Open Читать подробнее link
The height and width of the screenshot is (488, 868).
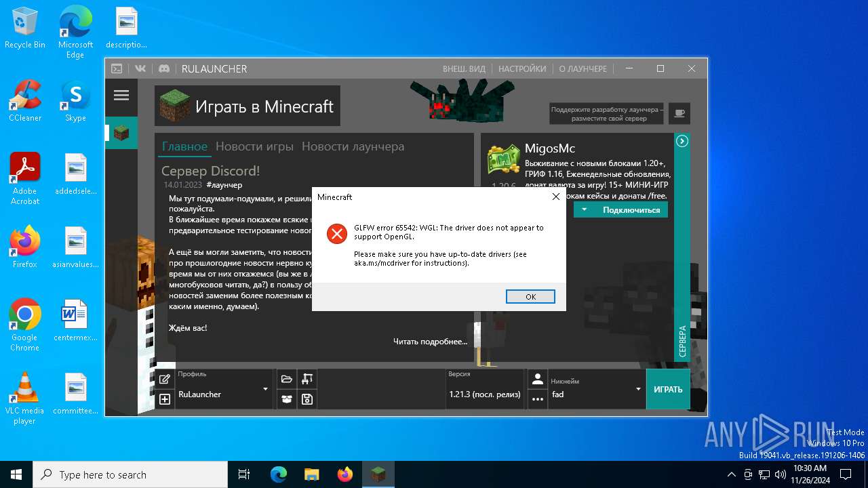(x=430, y=341)
